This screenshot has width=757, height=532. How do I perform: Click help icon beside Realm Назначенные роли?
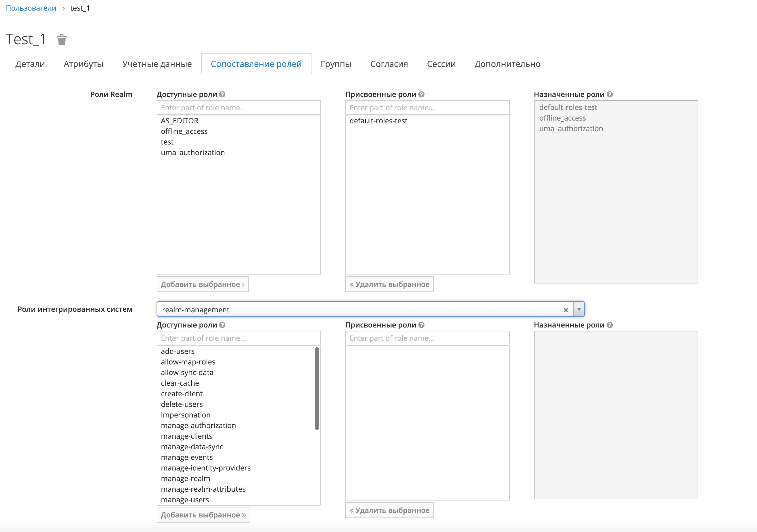pyautogui.click(x=610, y=94)
